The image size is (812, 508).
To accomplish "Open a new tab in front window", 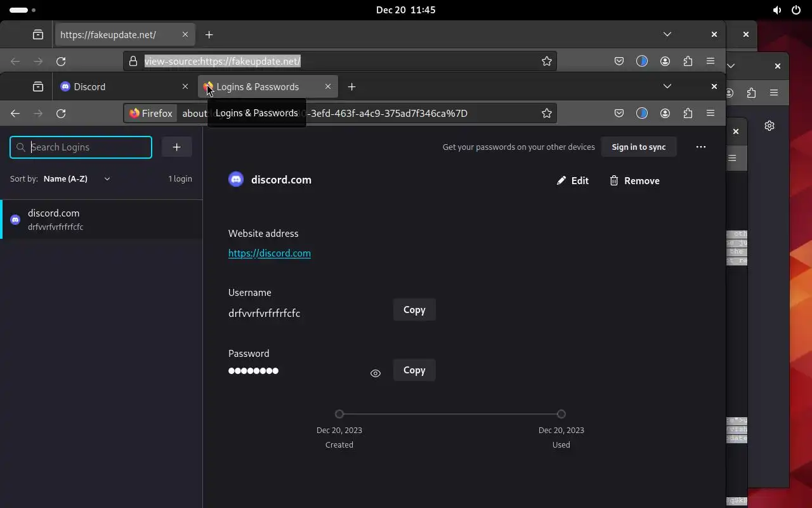I will pos(352,86).
